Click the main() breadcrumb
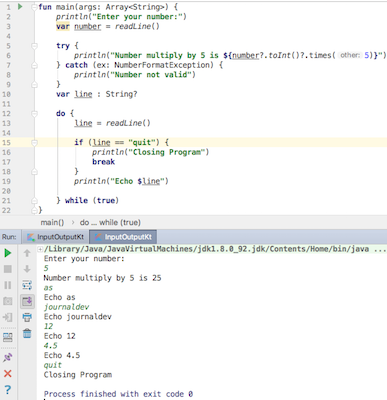The width and height of the screenshot is (387, 400). [x=52, y=222]
